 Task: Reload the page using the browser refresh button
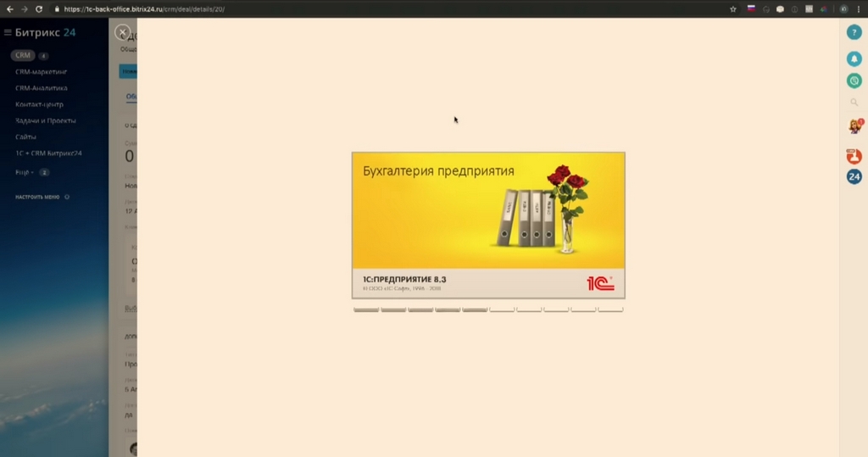click(x=39, y=8)
